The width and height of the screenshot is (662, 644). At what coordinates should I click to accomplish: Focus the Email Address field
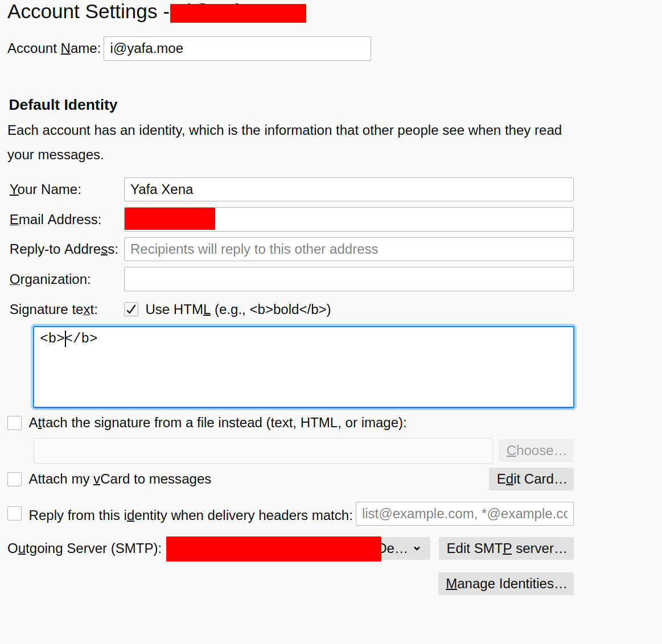tap(349, 219)
